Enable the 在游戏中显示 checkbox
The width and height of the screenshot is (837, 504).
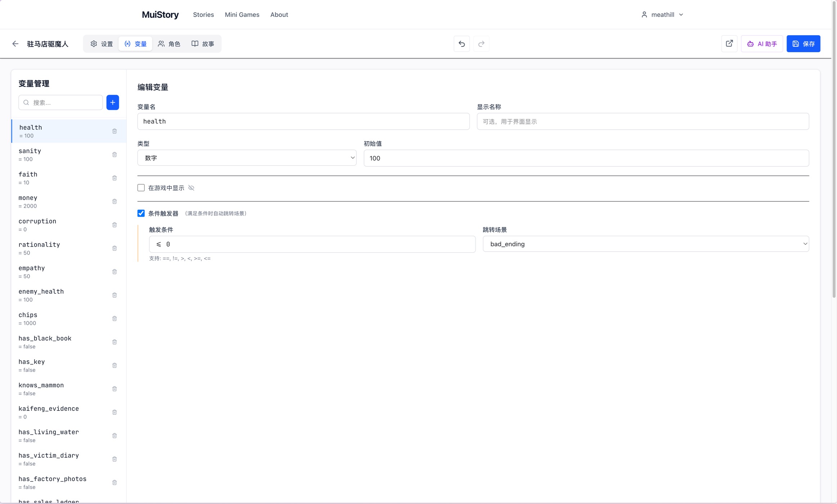[x=141, y=188]
